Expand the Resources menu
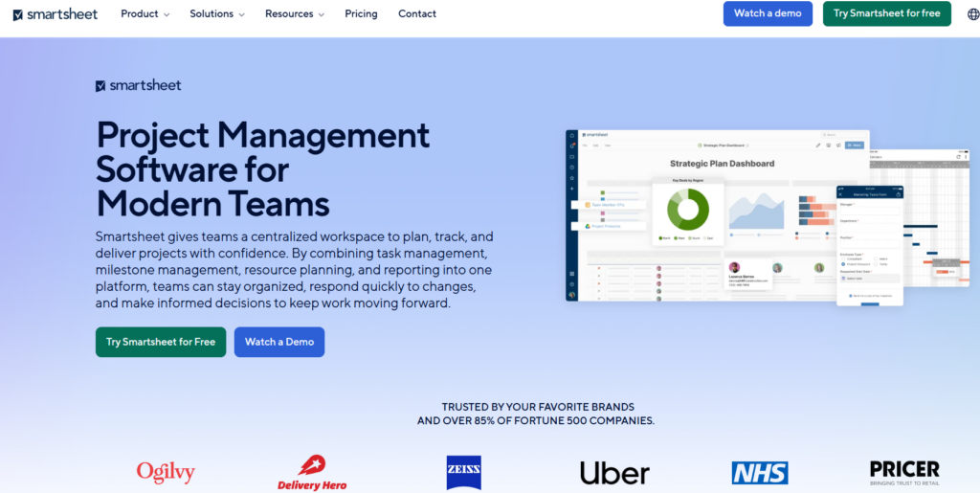 pyautogui.click(x=295, y=13)
